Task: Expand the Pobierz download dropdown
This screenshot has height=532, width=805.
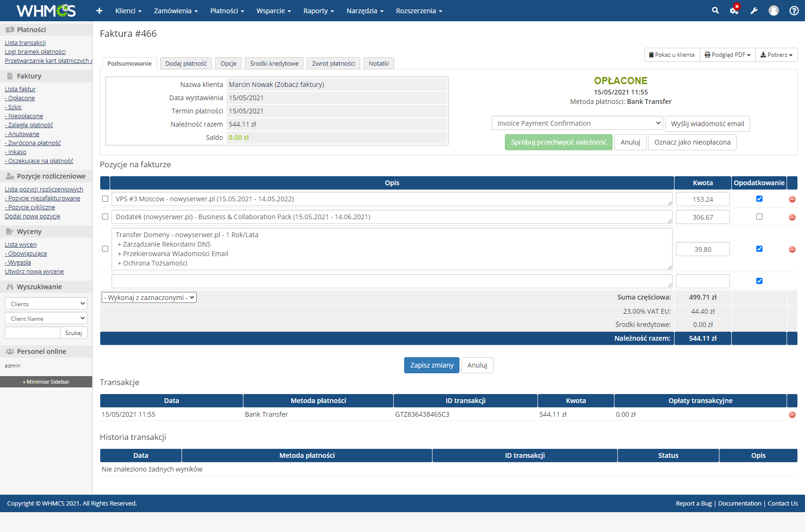Action: coord(776,55)
